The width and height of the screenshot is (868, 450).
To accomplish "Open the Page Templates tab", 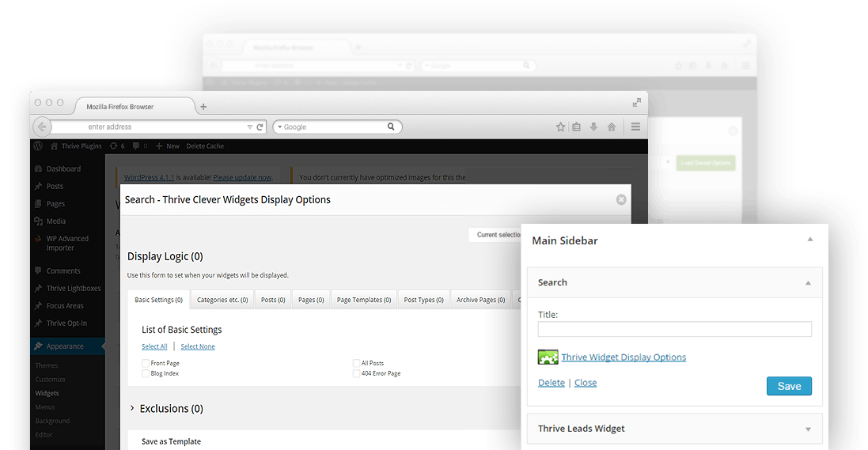I will [363, 300].
